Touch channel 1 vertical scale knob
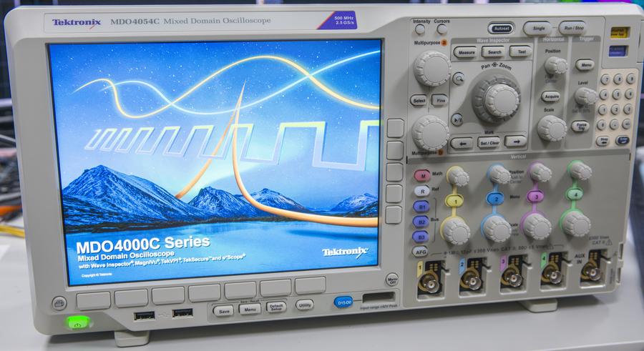644x351 pixels. [x=456, y=231]
